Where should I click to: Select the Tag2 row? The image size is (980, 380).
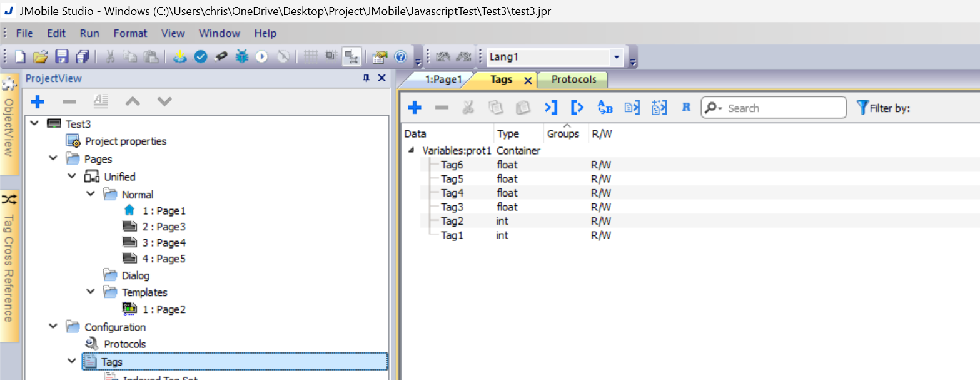[x=691, y=221]
